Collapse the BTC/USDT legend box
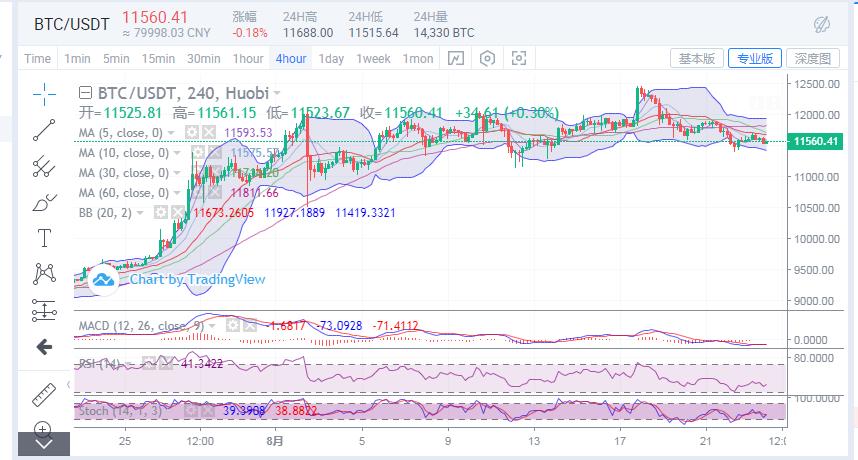Viewport: 858px width, 460px height. 84,92
